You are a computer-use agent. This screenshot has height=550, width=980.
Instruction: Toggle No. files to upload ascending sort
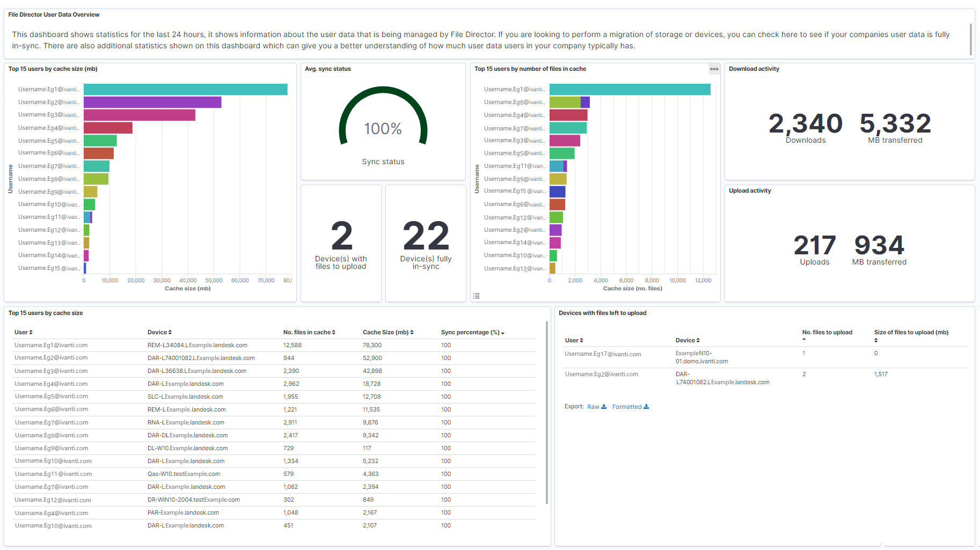(x=804, y=339)
